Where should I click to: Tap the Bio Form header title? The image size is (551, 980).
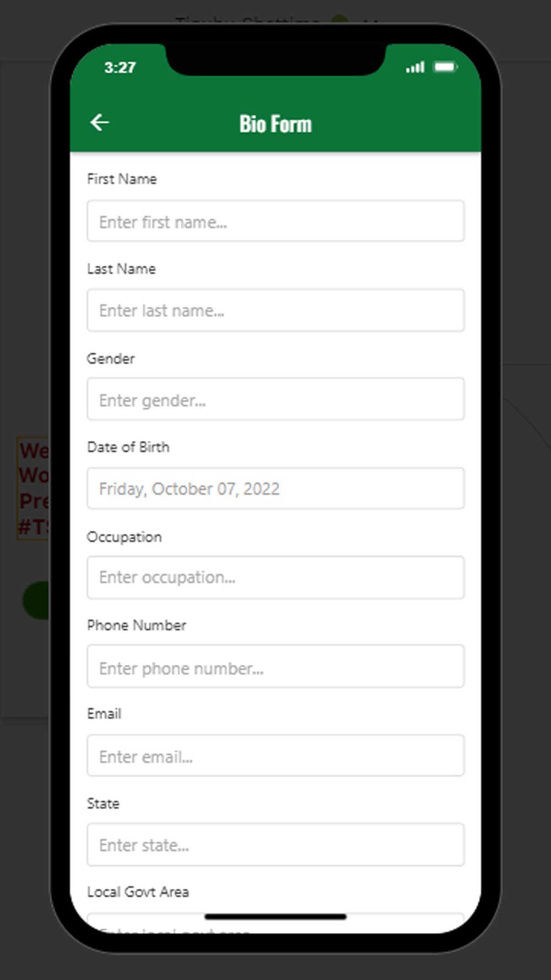pos(275,124)
